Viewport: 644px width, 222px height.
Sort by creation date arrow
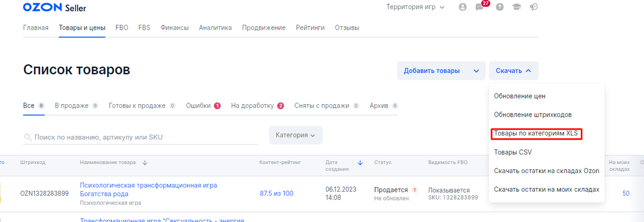tap(360, 162)
